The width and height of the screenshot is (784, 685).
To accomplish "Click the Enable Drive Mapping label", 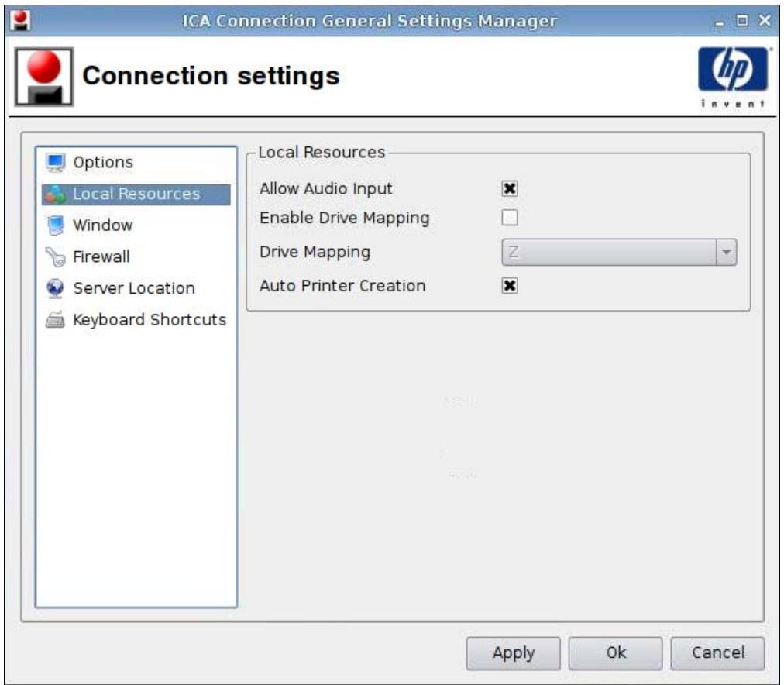I will coord(345,218).
